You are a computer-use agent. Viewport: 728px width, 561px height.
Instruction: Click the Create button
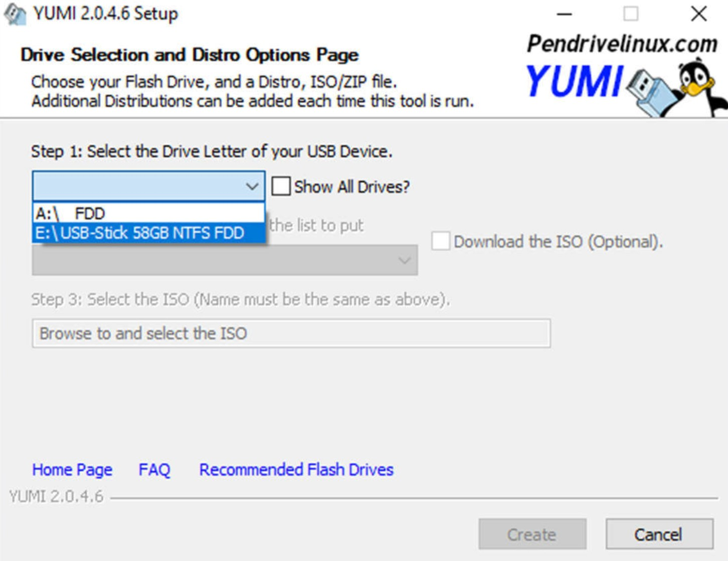pyautogui.click(x=532, y=534)
